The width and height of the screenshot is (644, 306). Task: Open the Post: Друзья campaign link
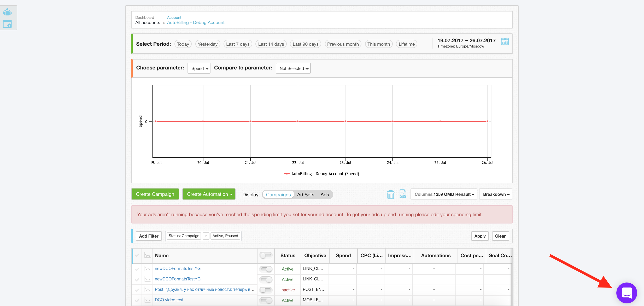coord(204,289)
